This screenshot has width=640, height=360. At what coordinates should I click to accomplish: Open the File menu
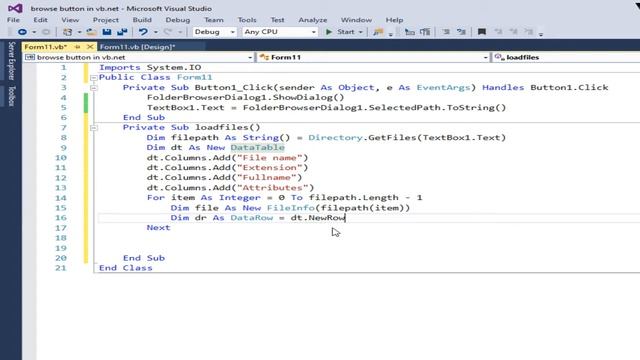(13, 20)
